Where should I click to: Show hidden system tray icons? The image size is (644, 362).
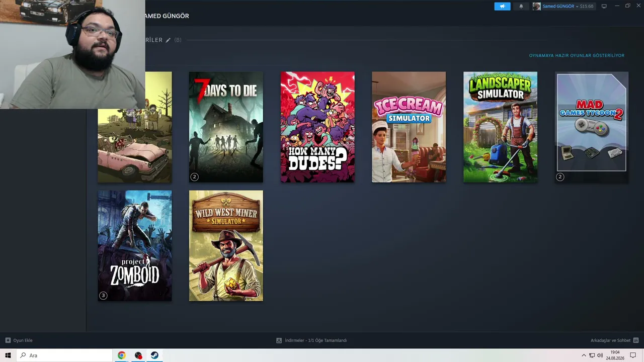click(x=584, y=355)
